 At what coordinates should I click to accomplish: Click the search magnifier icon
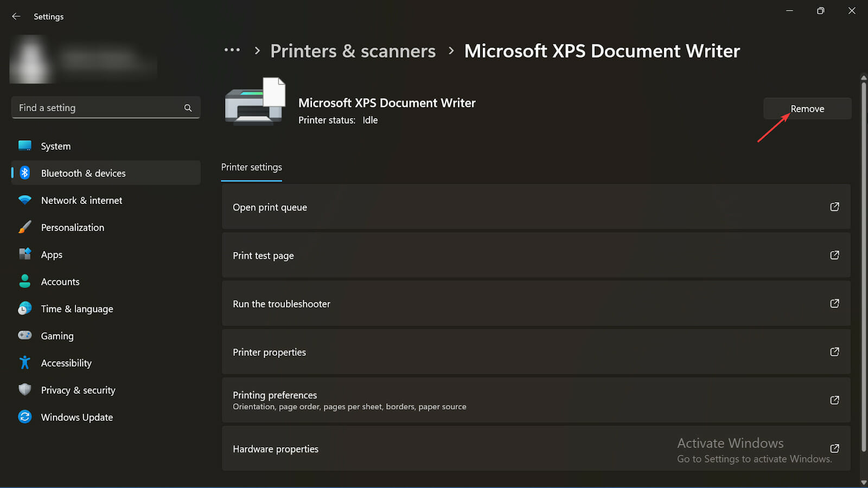[188, 108]
